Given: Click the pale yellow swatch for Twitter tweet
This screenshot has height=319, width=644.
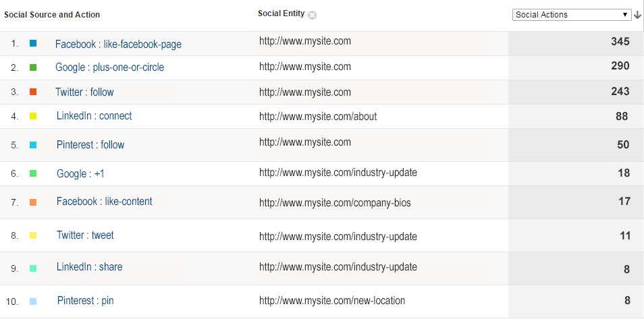Looking at the screenshot, I should (x=33, y=235).
